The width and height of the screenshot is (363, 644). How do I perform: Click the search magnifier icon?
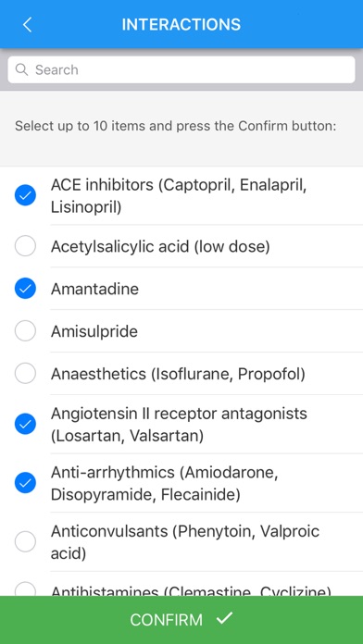[22, 69]
